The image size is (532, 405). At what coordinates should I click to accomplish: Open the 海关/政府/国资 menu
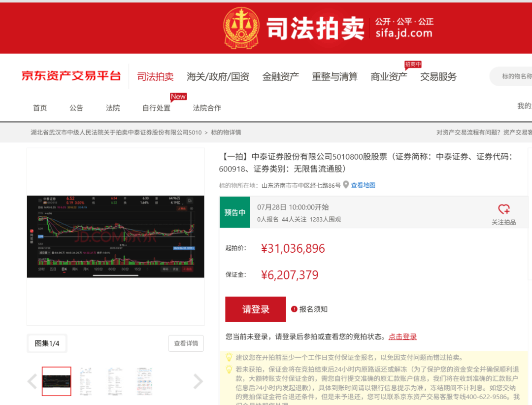coord(218,77)
